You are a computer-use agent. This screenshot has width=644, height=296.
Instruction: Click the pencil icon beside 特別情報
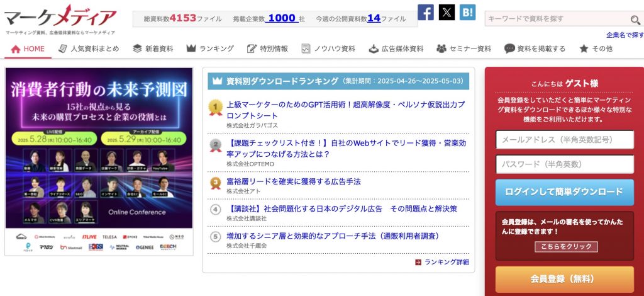[252, 48]
